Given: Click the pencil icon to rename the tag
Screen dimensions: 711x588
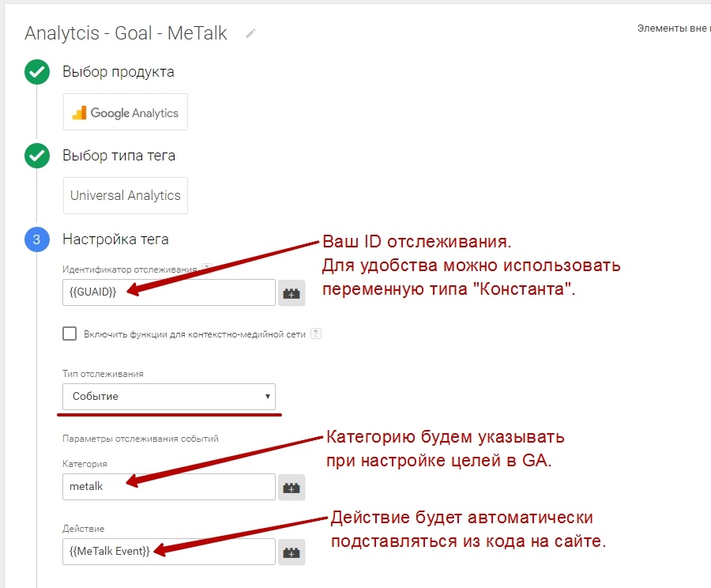Looking at the screenshot, I should (250, 33).
